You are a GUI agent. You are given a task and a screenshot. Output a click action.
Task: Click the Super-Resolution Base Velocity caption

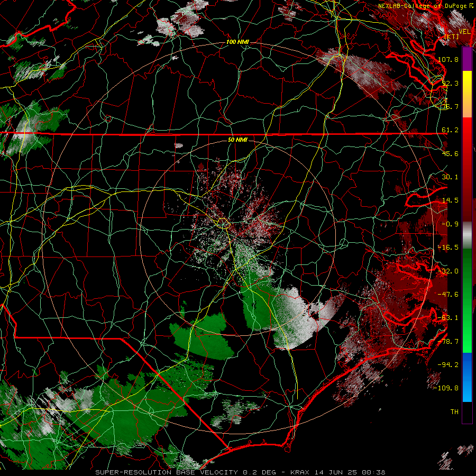pyautogui.click(x=241, y=472)
